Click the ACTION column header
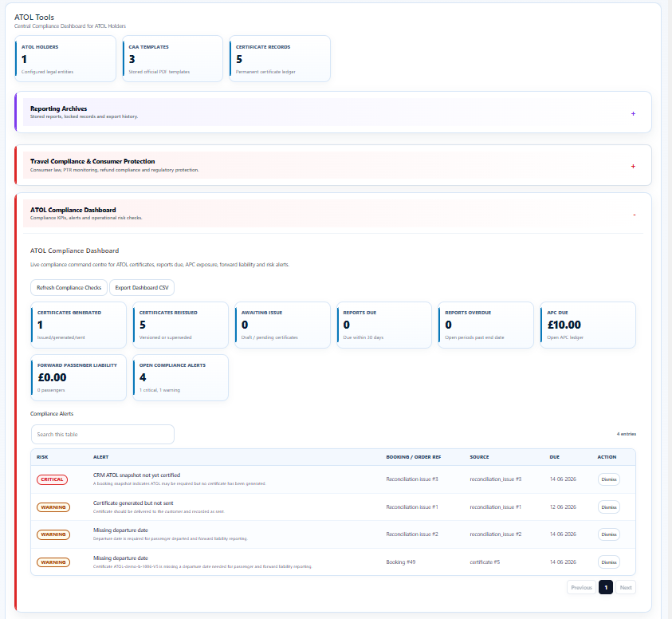 (607, 457)
